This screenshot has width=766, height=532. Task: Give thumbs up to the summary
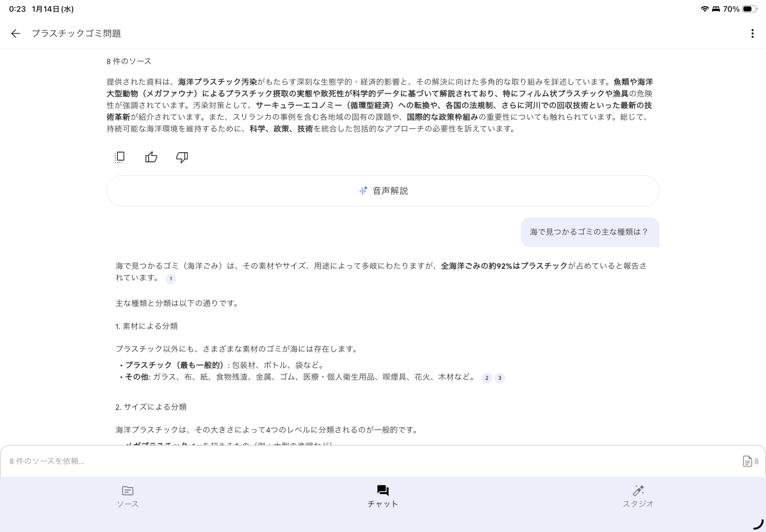pos(151,157)
